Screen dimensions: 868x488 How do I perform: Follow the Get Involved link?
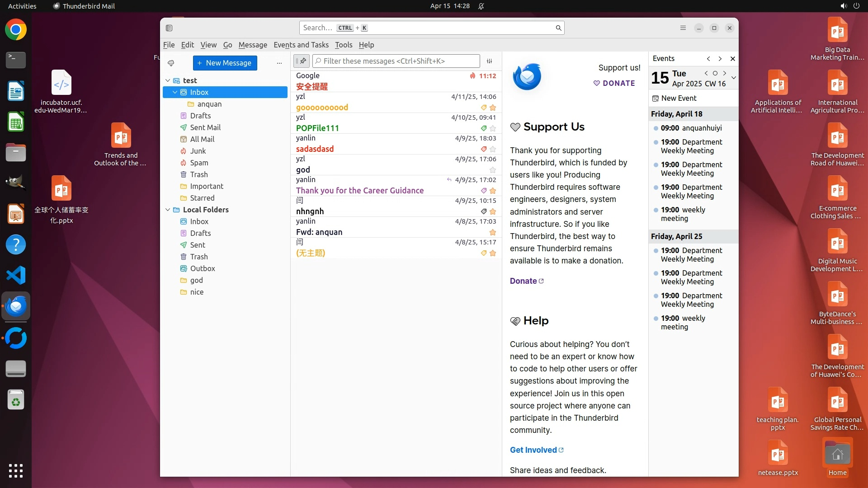click(x=533, y=450)
